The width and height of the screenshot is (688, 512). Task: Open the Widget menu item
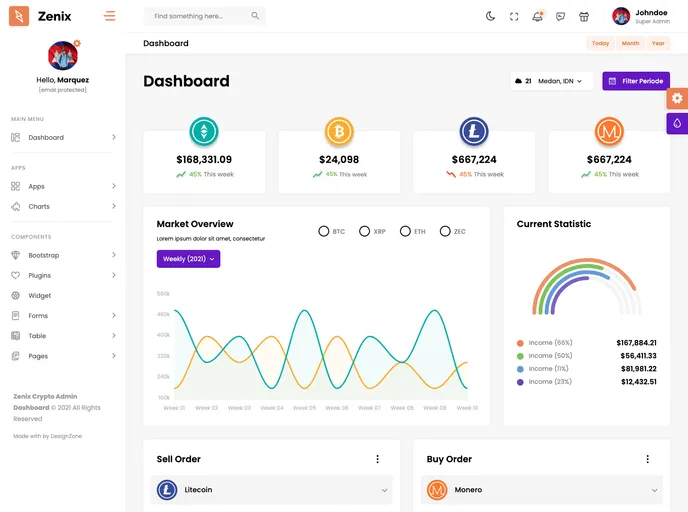coord(63,296)
